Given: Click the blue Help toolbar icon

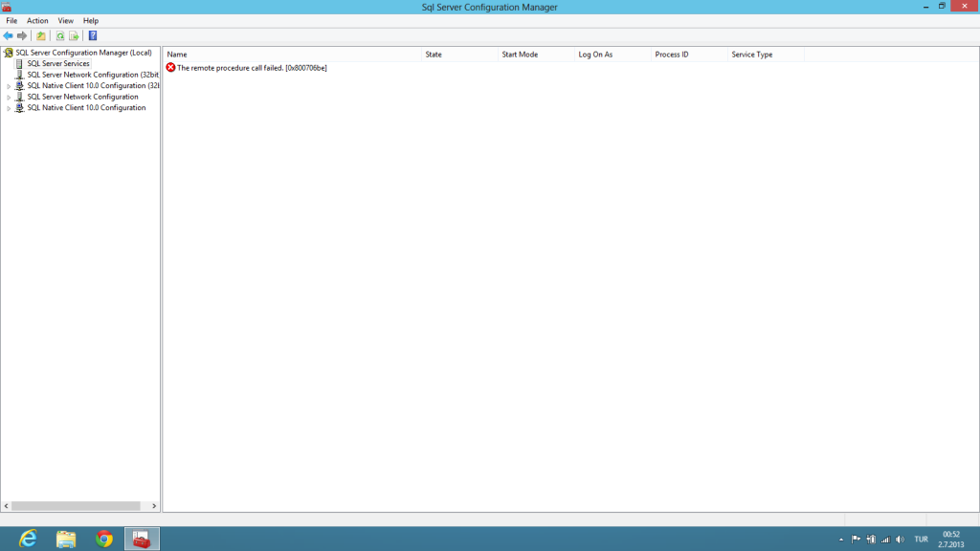Looking at the screenshot, I should (93, 35).
